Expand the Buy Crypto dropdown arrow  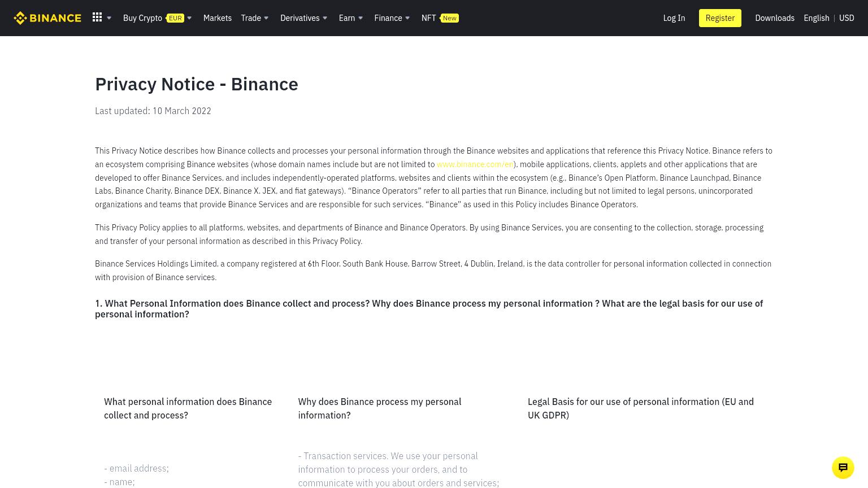click(189, 18)
